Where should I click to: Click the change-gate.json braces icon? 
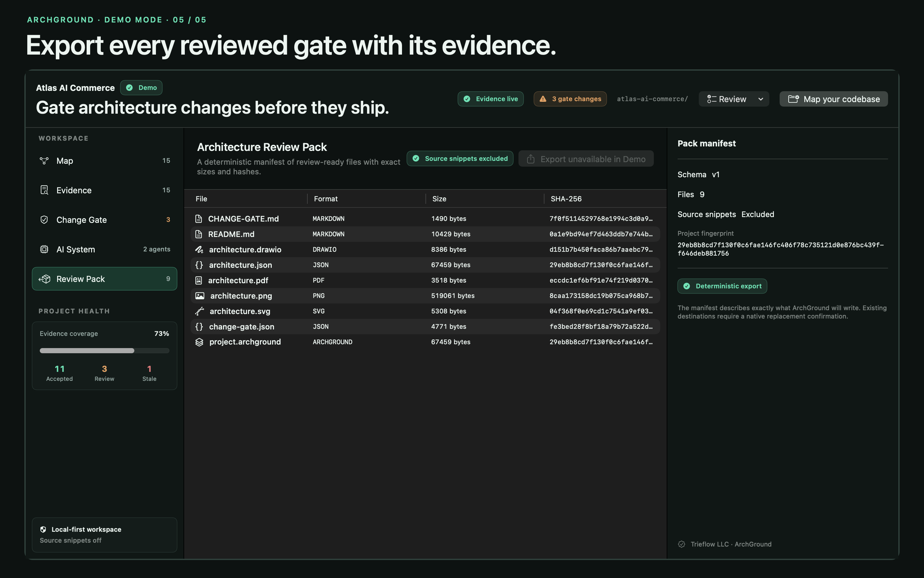click(199, 327)
